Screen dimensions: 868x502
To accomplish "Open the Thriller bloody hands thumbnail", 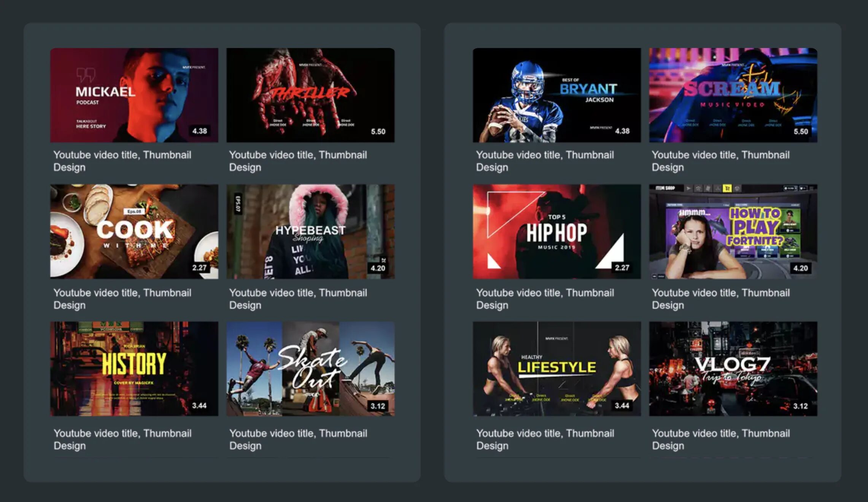I will 310,95.
